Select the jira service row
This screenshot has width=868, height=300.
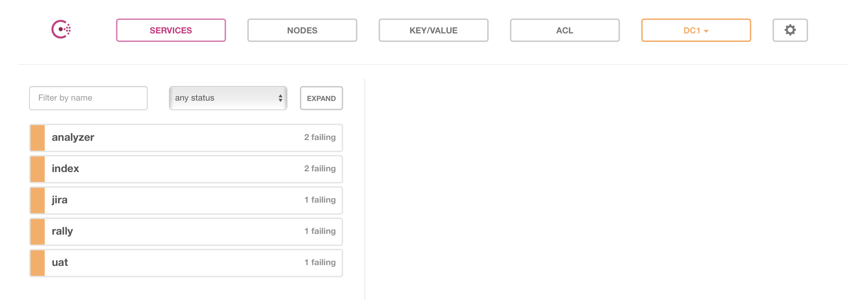[x=193, y=200]
